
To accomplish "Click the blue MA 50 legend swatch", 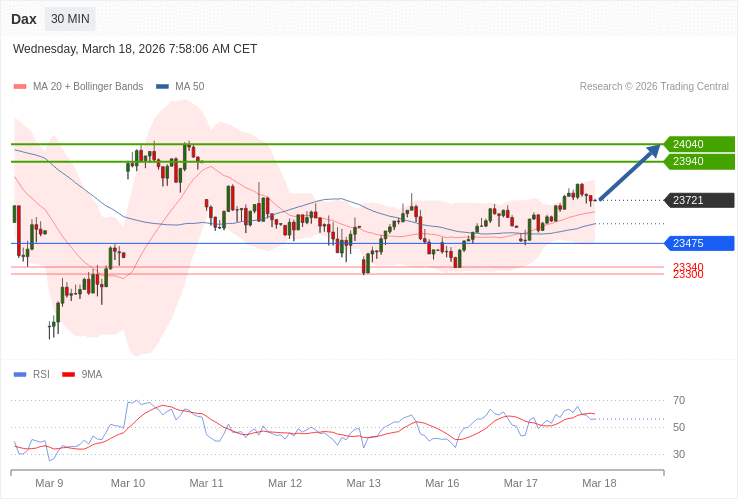I will point(162,87).
